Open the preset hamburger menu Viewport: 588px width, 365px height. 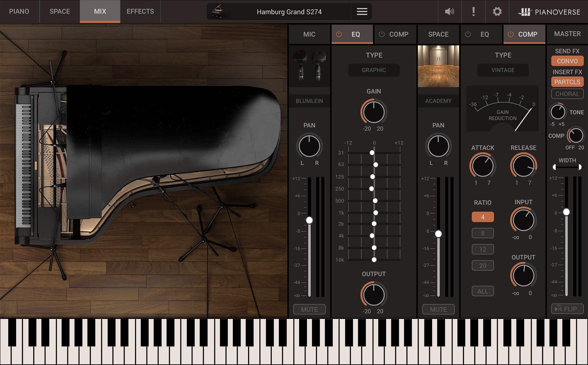(x=361, y=12)
